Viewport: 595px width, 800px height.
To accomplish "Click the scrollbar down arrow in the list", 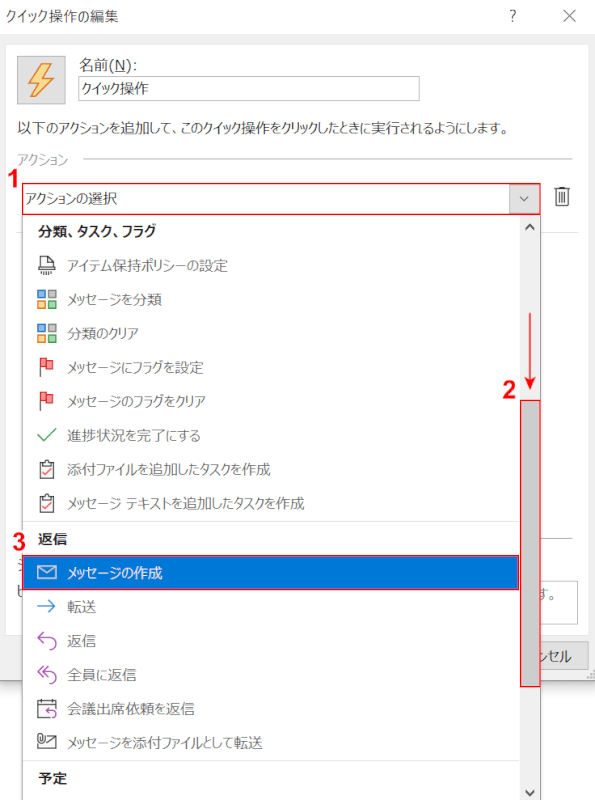I will (x=530, y=792).
